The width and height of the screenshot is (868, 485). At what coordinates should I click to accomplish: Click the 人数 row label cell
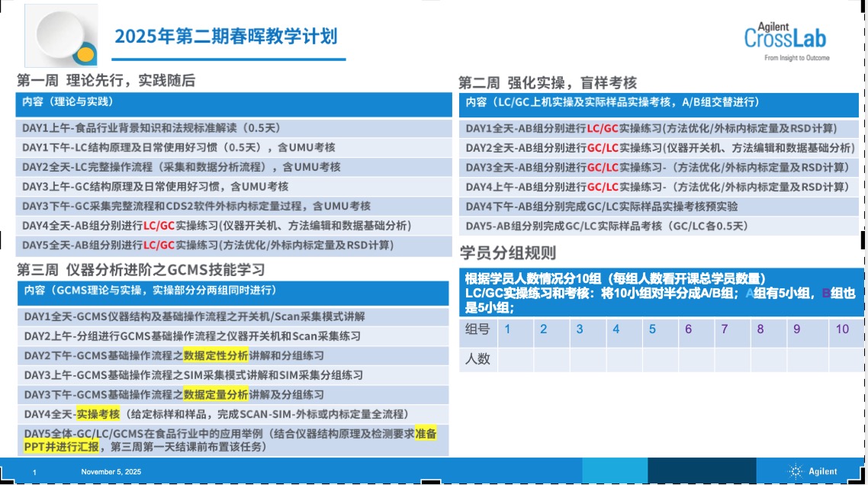[x=478, y=358]
